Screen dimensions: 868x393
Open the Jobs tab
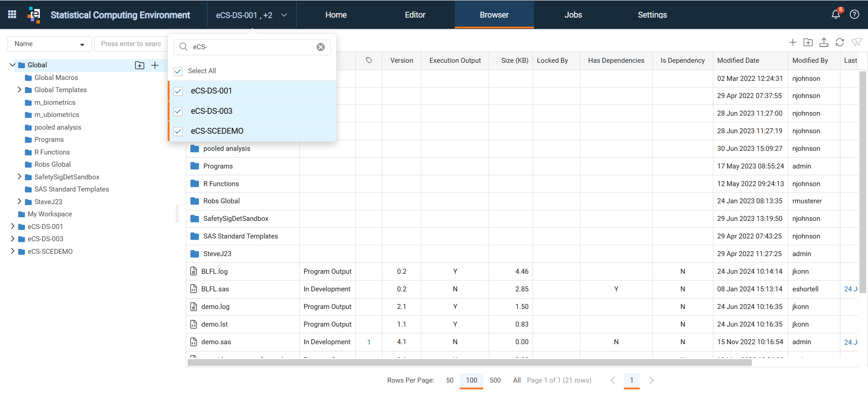[573, 15]
